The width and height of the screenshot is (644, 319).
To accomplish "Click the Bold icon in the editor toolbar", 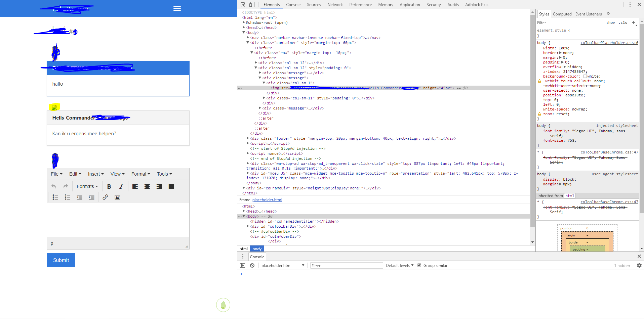I will point(109,186).
